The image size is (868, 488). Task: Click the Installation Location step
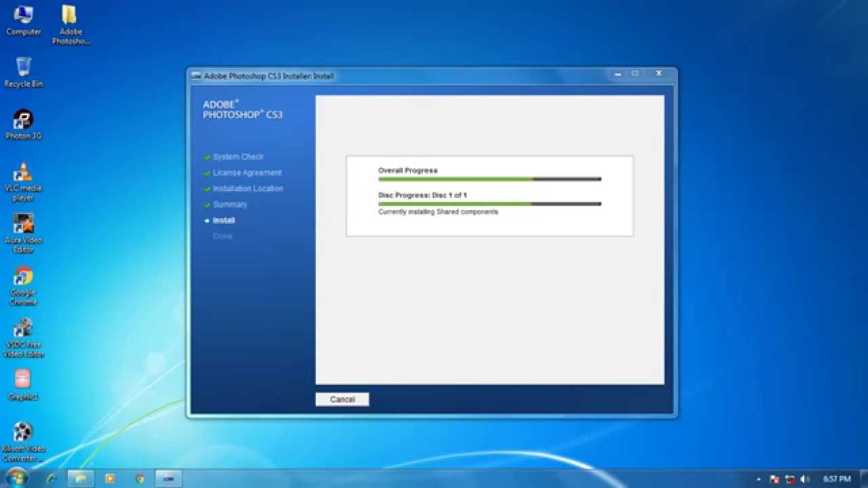(x=248, y=188)
